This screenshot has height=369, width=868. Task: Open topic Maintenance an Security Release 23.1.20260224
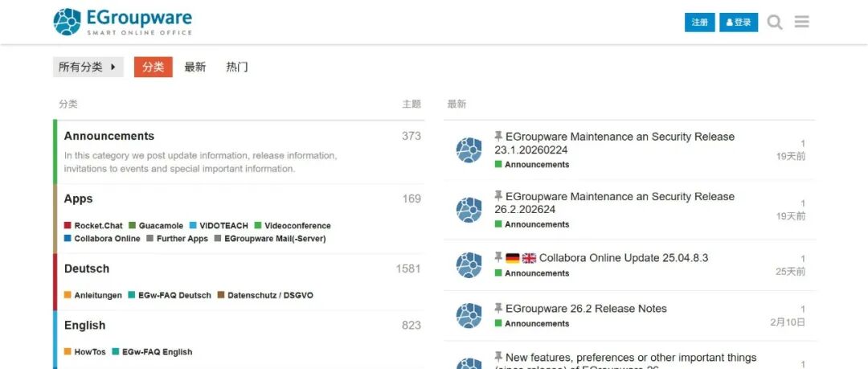pos(615,143)
